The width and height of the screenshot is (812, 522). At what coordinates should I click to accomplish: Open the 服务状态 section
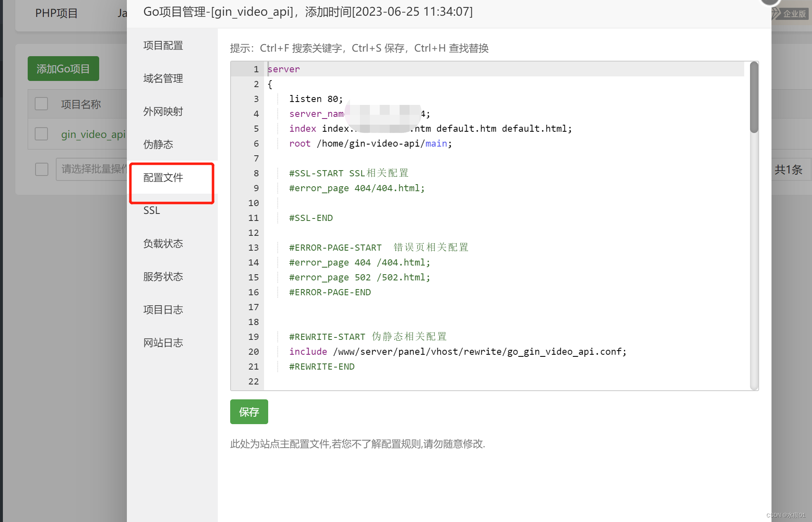pyautogui.click(x=163, y=277)
